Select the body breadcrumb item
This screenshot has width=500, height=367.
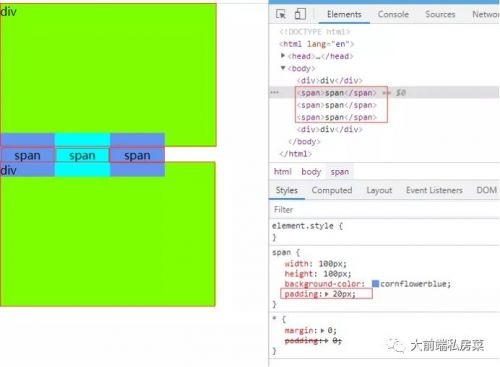point(311,172)
